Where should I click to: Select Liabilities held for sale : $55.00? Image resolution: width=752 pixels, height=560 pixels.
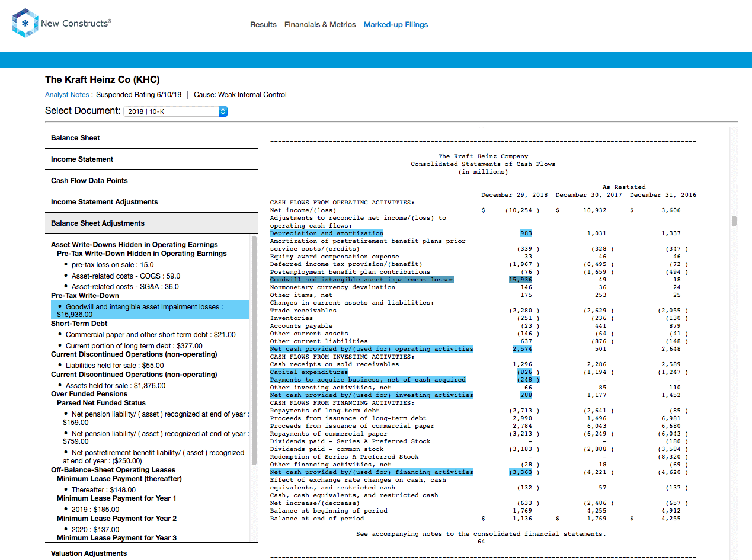tap(114, 366)
